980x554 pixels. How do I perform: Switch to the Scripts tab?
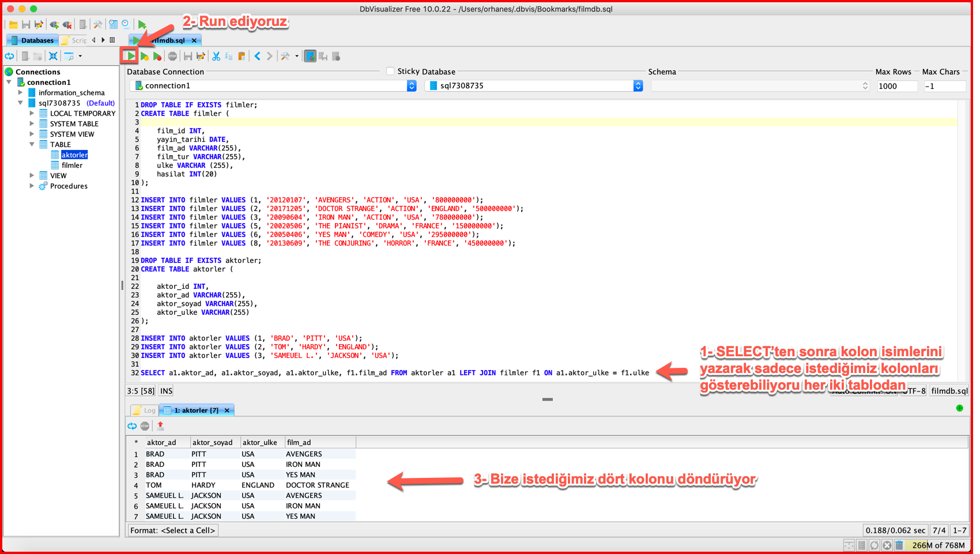pyautogui.click(x=74, y=40)
